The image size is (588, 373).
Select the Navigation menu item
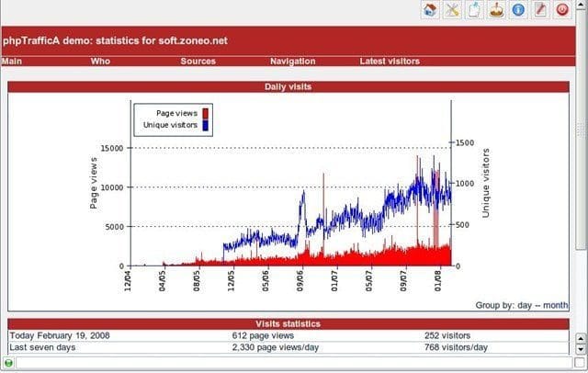(x=292, y=62)
